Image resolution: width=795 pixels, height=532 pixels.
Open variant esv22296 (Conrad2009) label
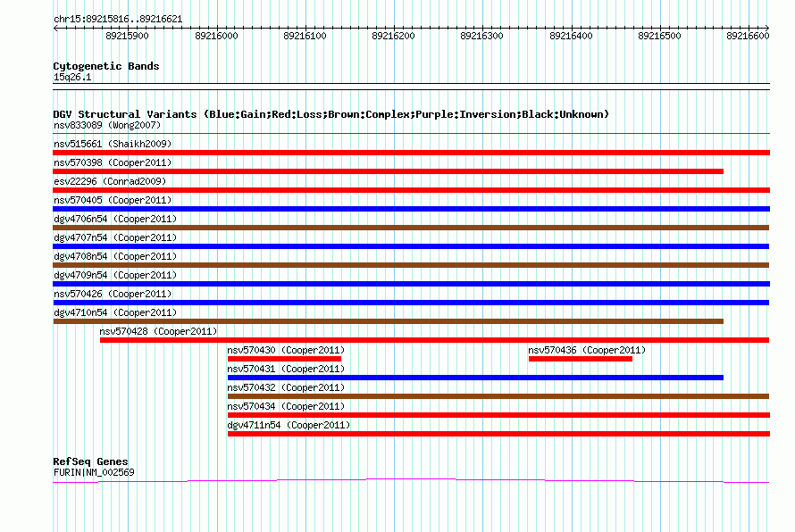point(110,181)
